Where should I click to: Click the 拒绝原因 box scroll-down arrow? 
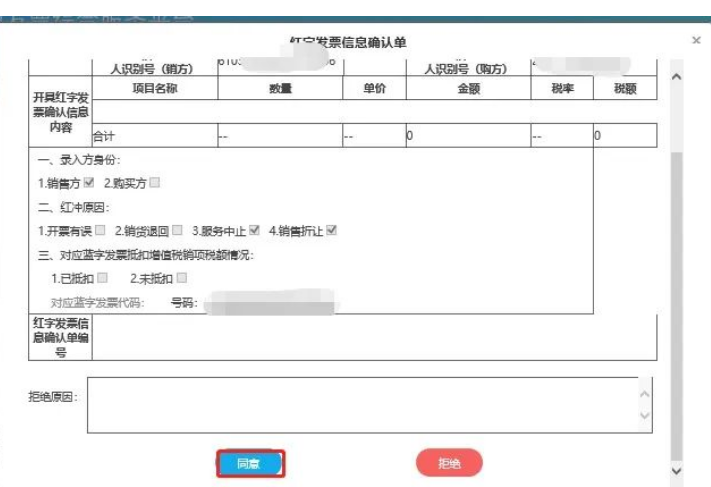(x=645, y=416)
